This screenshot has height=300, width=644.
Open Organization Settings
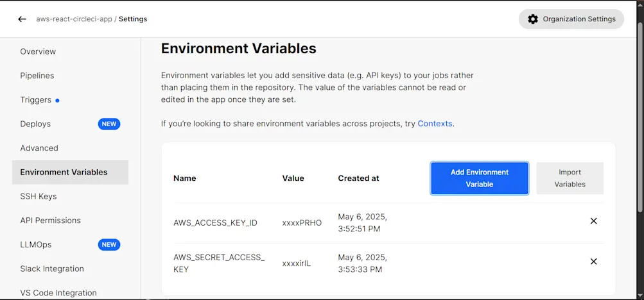pyautogui.click(x=571, y=19)
